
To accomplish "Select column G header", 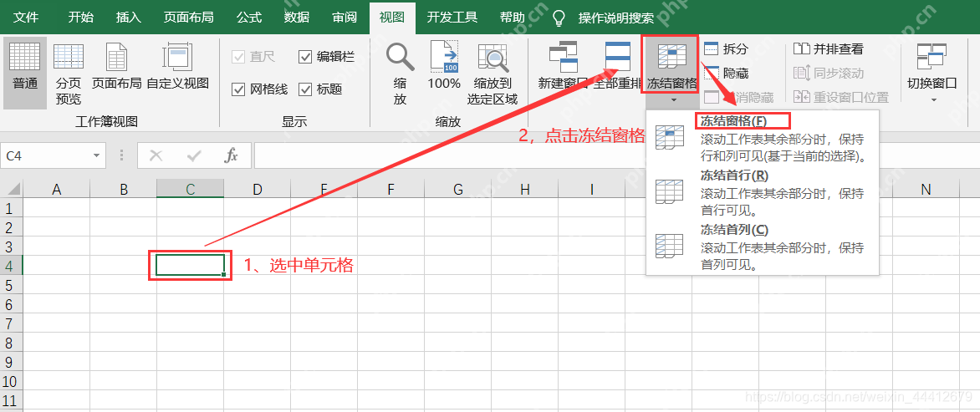I will click(457, 189).
